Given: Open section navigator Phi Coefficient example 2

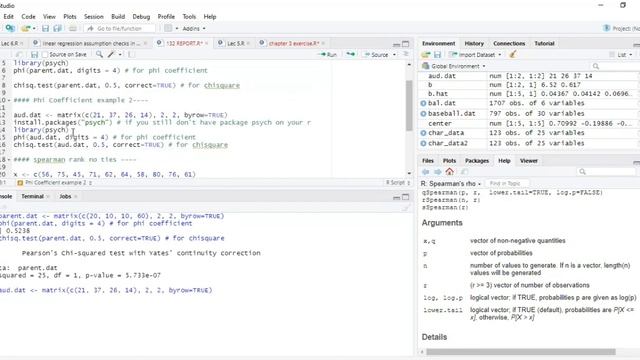Looking at the screenshot, I should (x=55, y=183).
